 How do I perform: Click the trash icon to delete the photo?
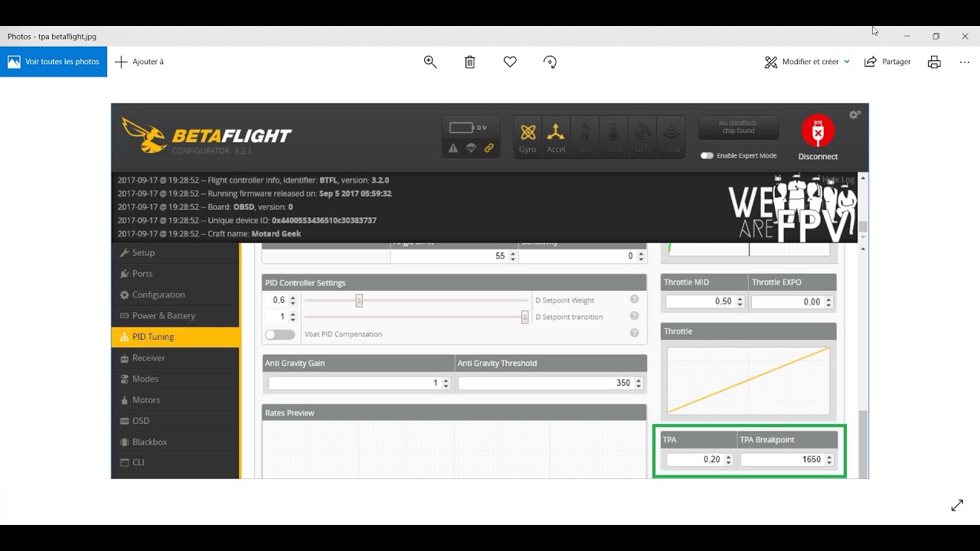click(470, 62)
